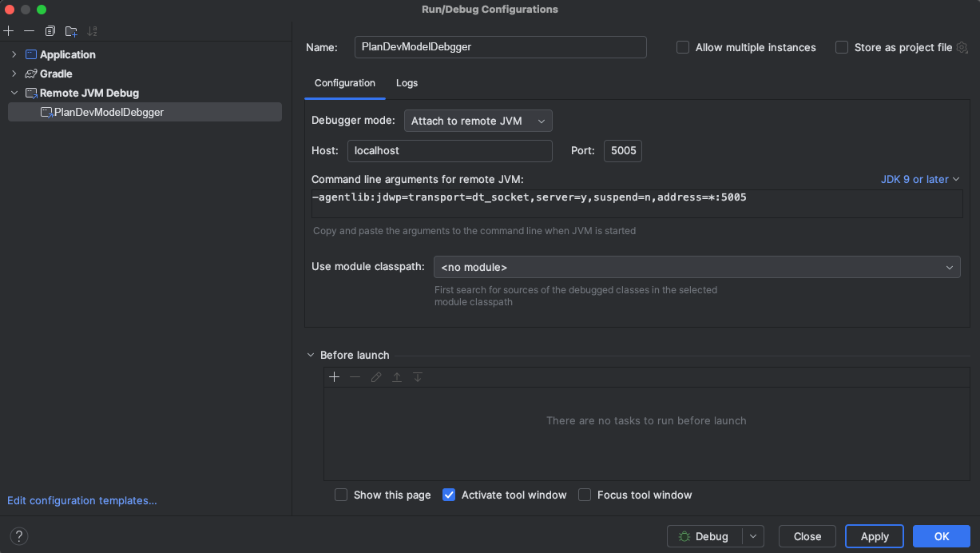Sort configurations alphabetically

coord(92,30)
